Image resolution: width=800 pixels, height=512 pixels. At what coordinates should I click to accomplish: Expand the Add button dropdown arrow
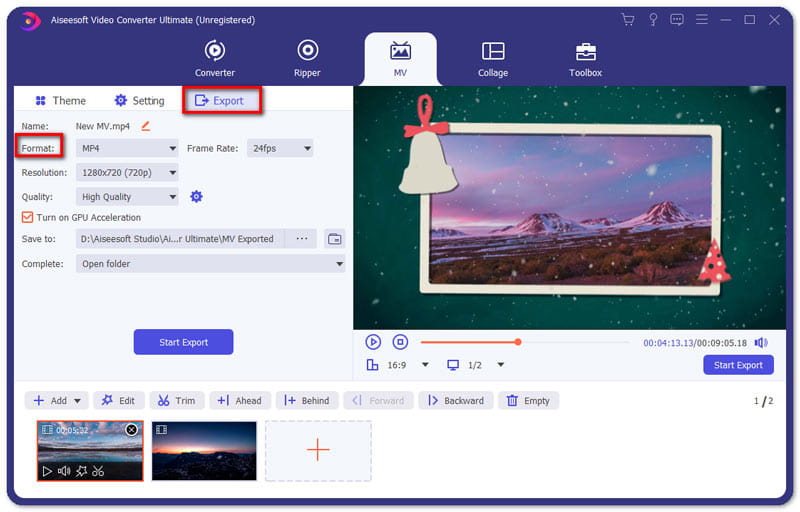[x=77, y=401]
